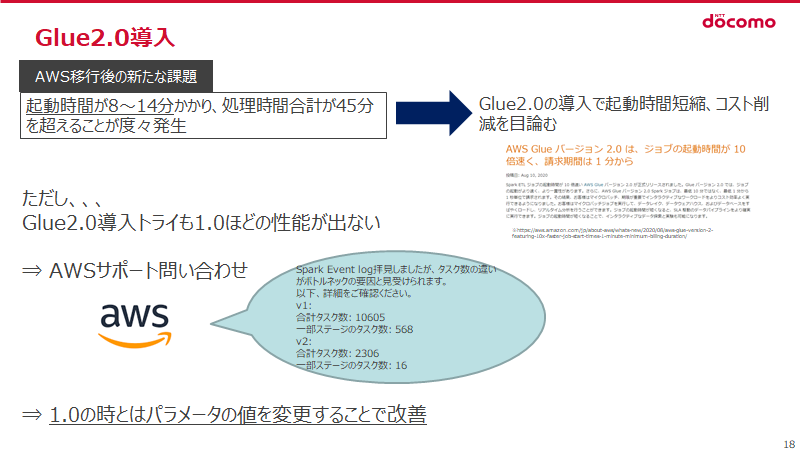The width and height of the screenshot is (800, 450).
Task: Click the text "起動時間が8～14分かかり"
Action: point(121,106)
